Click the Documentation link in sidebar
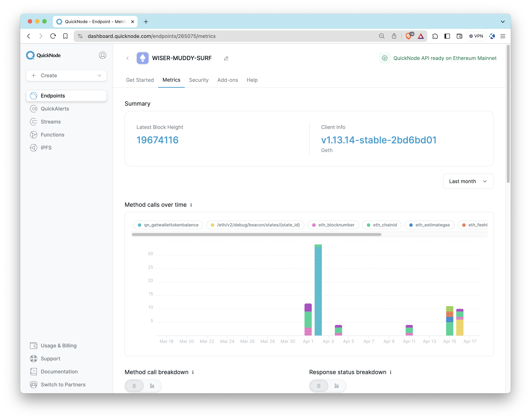Screen dimensions: 531x420 [59, 371]
